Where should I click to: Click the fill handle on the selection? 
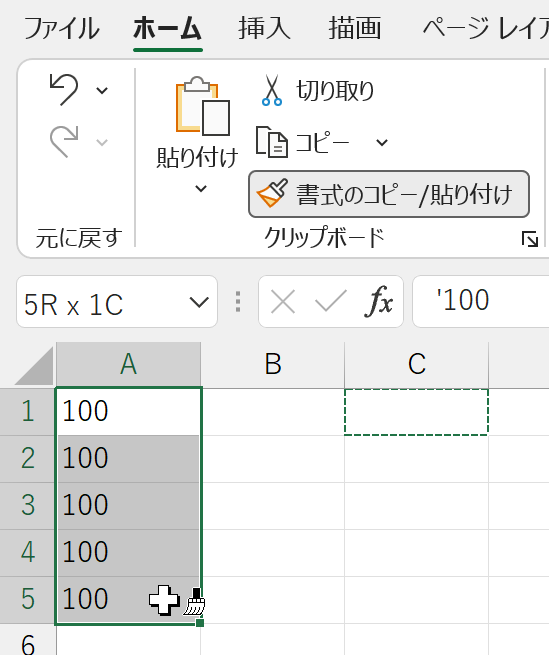coord(200,623)
